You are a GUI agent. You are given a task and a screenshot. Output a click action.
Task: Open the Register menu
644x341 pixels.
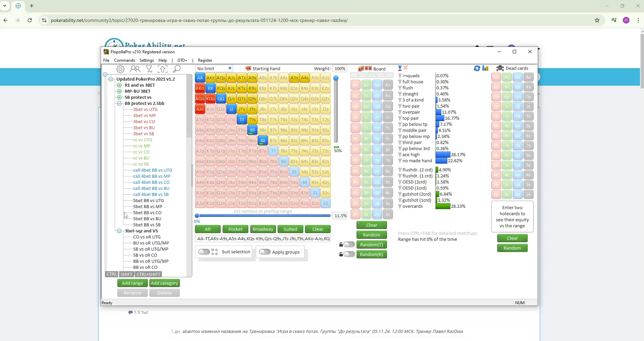point(205,60)
